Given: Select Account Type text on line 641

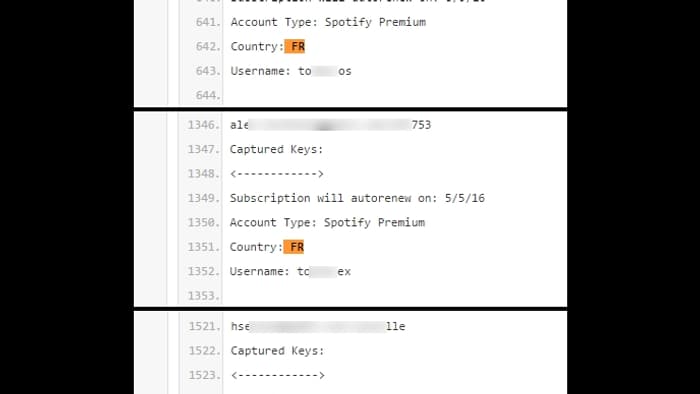Looking at the screenshot, I should [328, 22].
